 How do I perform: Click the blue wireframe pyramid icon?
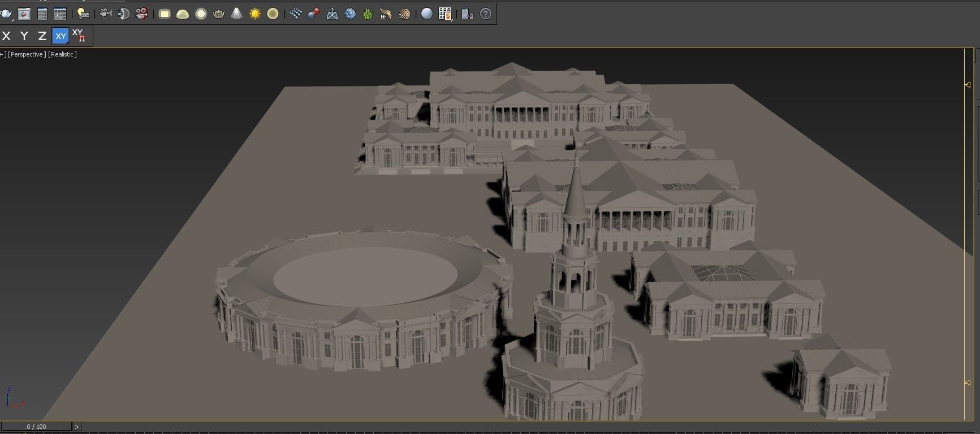(x=332, y=14)
